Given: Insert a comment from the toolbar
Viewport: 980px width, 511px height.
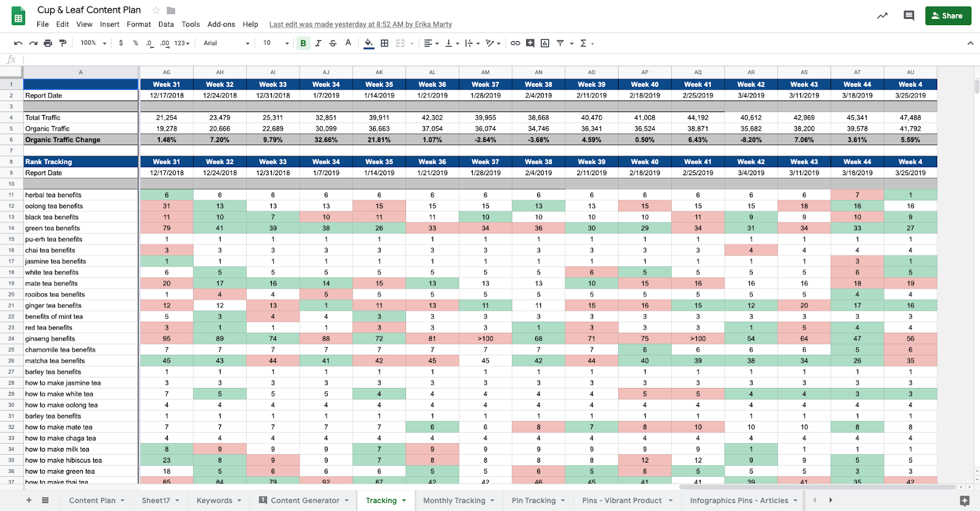Looking at the screenshot, I should click(530, 44).
